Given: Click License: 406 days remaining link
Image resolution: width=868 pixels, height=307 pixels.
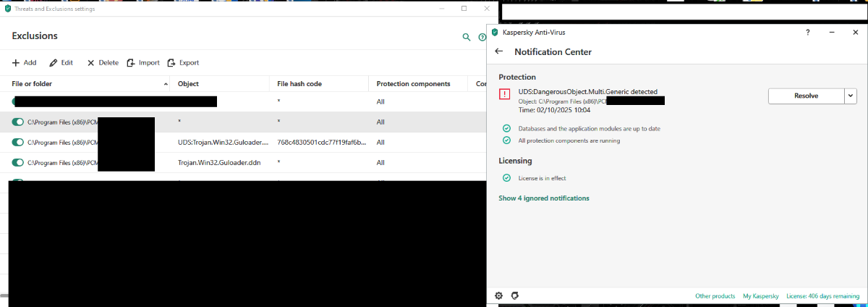Looking at the screenshot, I should tap(824, 296).
